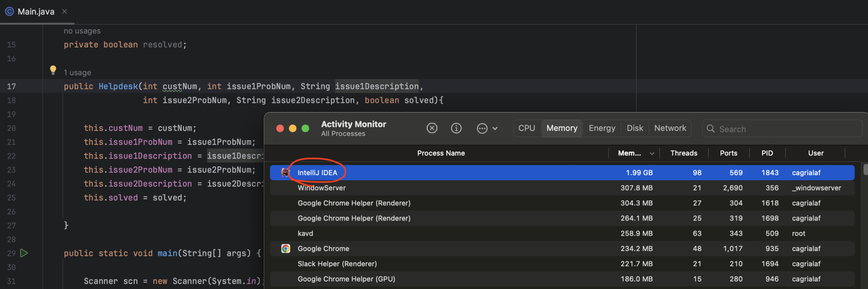The image size is (868, 289).
Task: Open the Energy tab
Action: 602,128
